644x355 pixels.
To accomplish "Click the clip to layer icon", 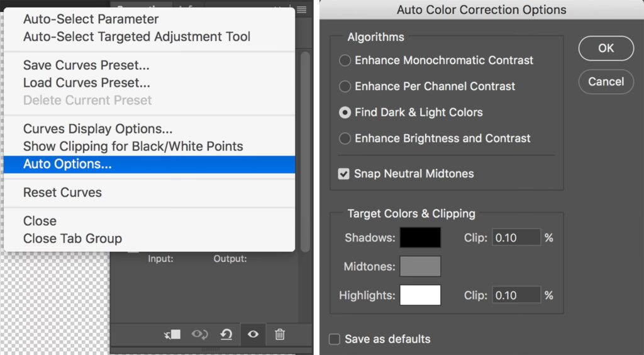I will 172,334.
